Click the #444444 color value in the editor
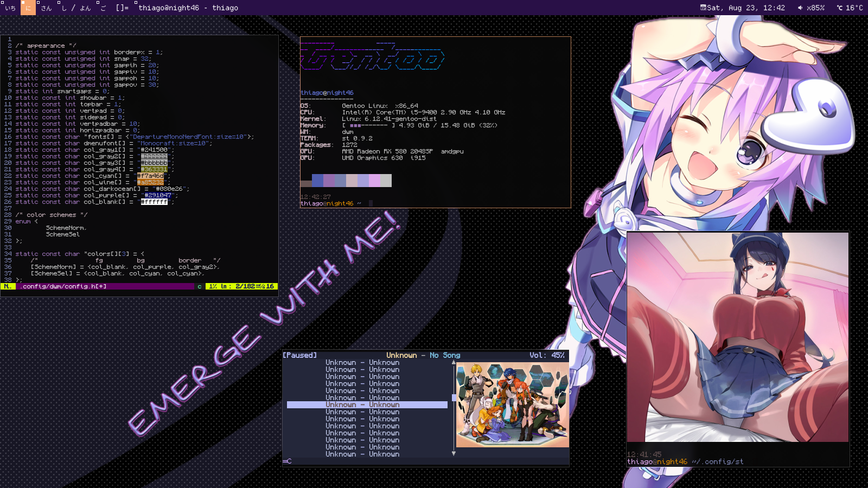 tap(154, 156)
